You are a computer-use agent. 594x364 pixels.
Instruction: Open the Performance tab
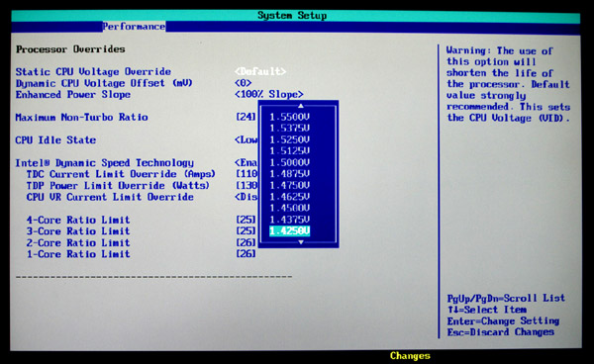pos(134,27)
